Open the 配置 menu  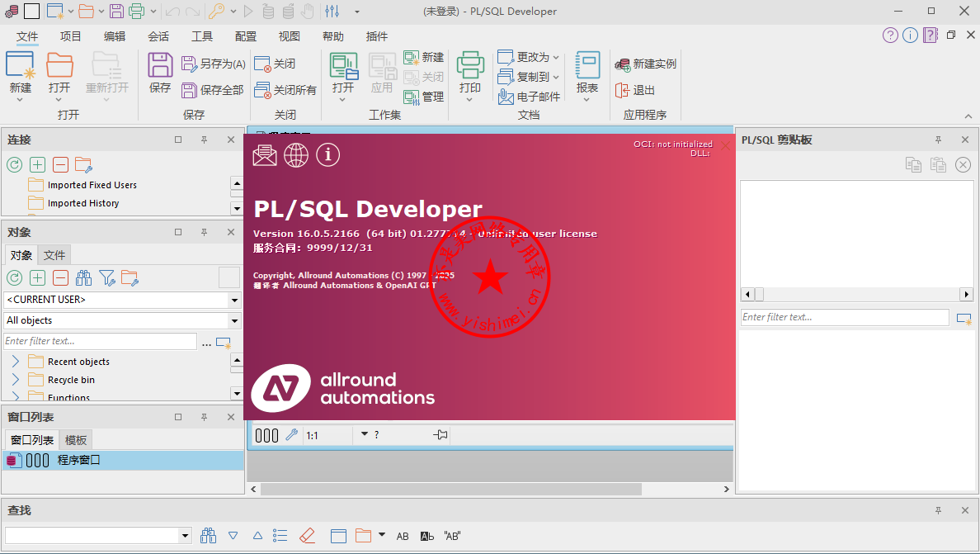(246, 36)
